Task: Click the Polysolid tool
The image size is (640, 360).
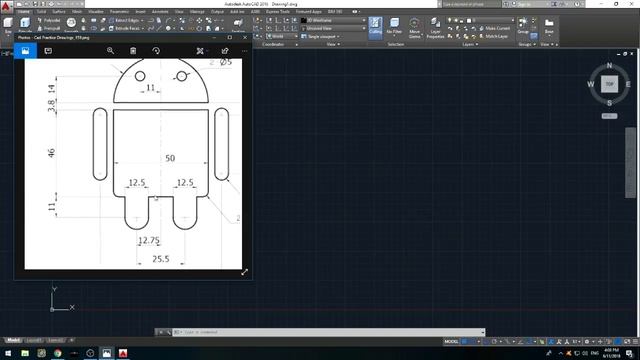Action: 49,20
